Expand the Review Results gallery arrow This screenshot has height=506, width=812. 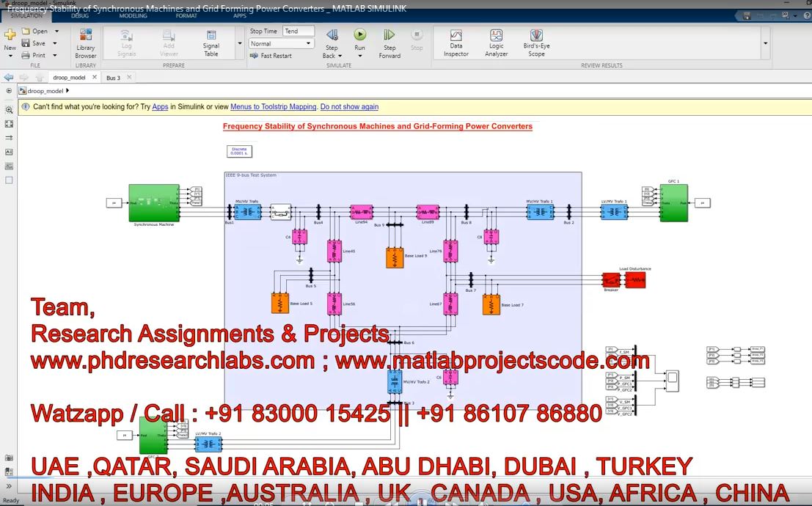[x=766, y=43]
